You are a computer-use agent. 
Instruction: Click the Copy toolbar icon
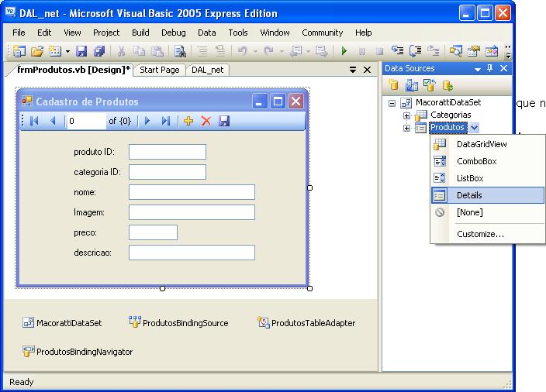(x=140, y=51)
